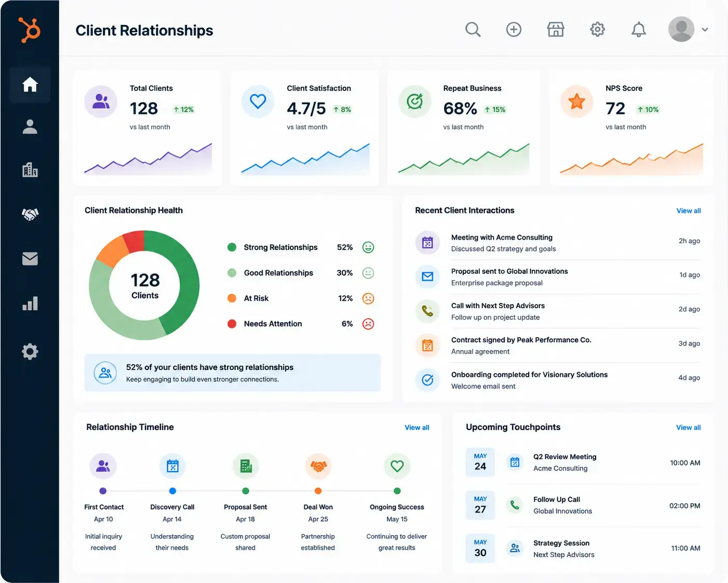The height and width of the screenshot is (583, 728).
Task: Click the MAY 24 date badge
Action: (480, 462)
